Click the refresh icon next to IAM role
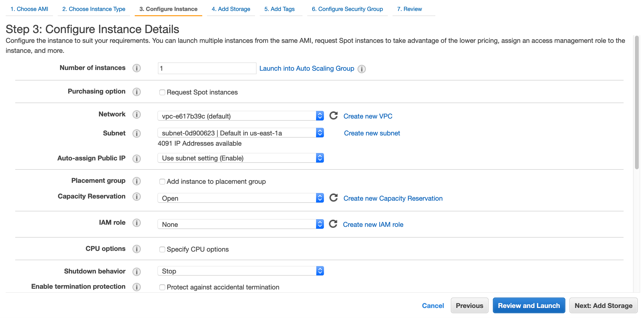 click(333, 224)
